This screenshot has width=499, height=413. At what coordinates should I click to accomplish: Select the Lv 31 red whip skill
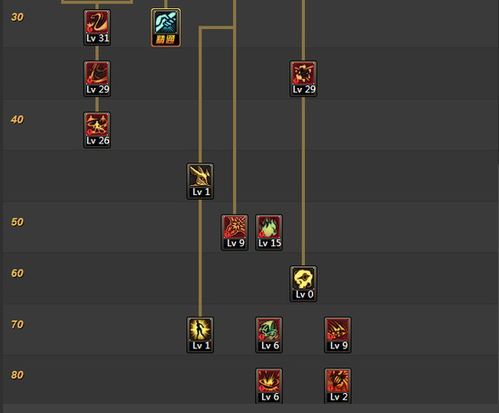point(97,27)
